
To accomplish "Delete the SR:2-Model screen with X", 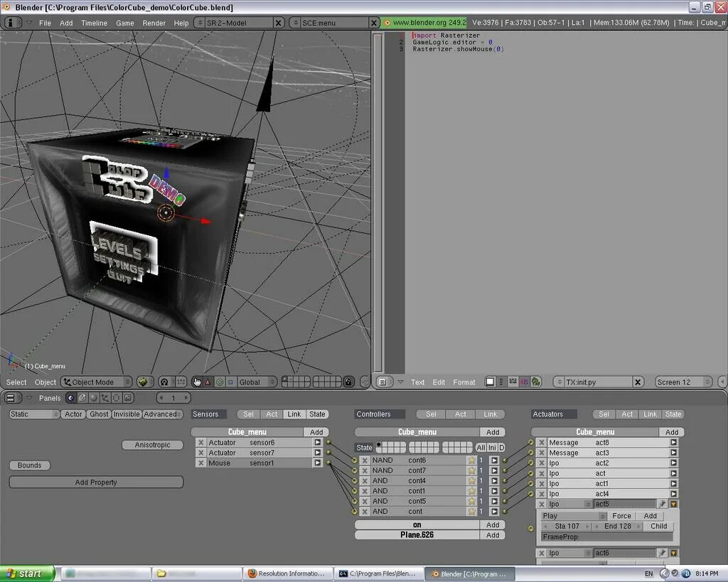I will 279,22.
